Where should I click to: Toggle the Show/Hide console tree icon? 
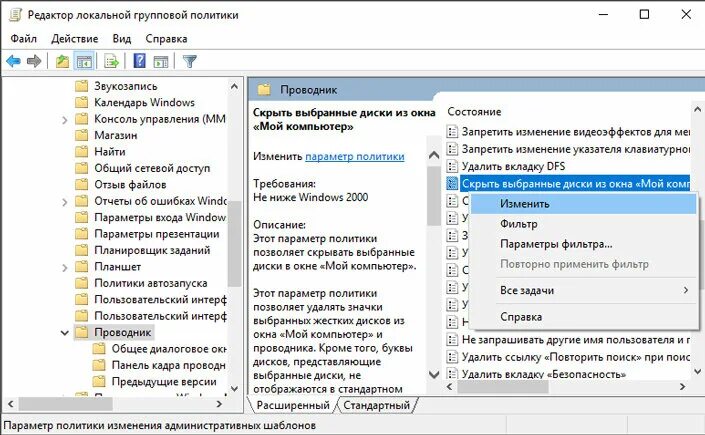(85, 61)
